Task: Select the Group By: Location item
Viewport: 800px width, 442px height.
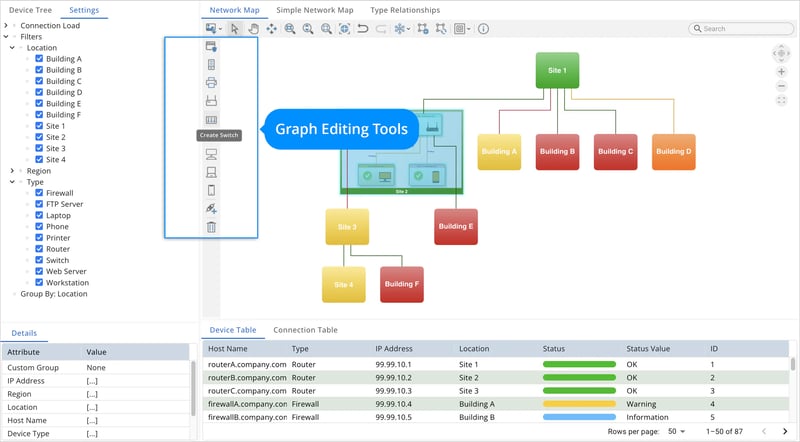Action: tap(54, 293)
